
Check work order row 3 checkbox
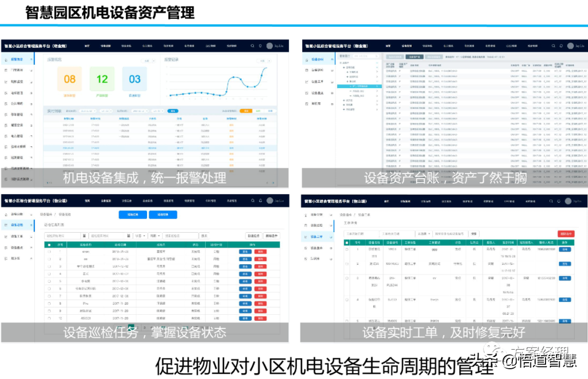coord(346,278)
